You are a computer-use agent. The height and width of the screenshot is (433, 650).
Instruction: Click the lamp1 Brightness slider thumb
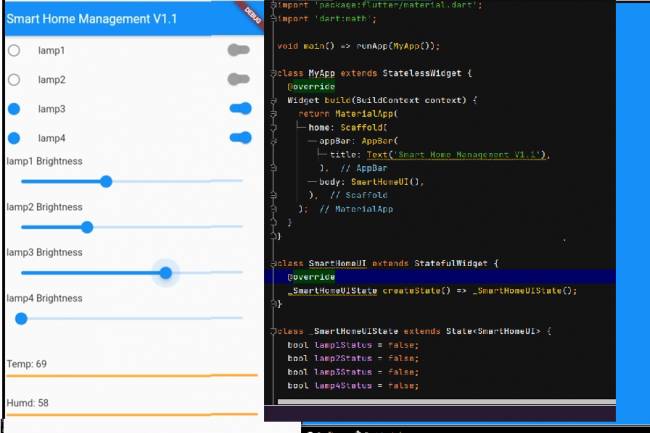click(x=106, y=181)
